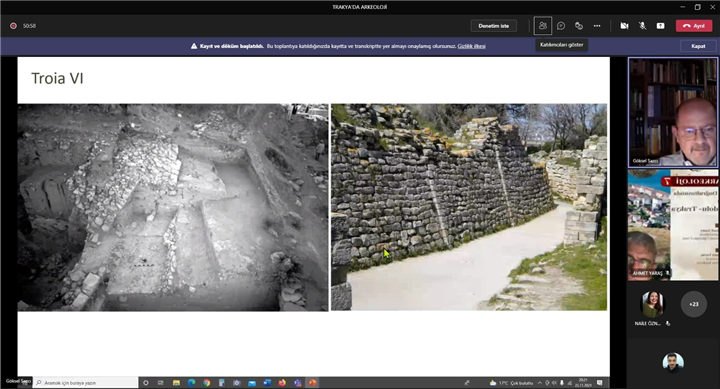The image size is (720, 389).
Task: Click the red recording indicator icon
Action: coord(13,26)
